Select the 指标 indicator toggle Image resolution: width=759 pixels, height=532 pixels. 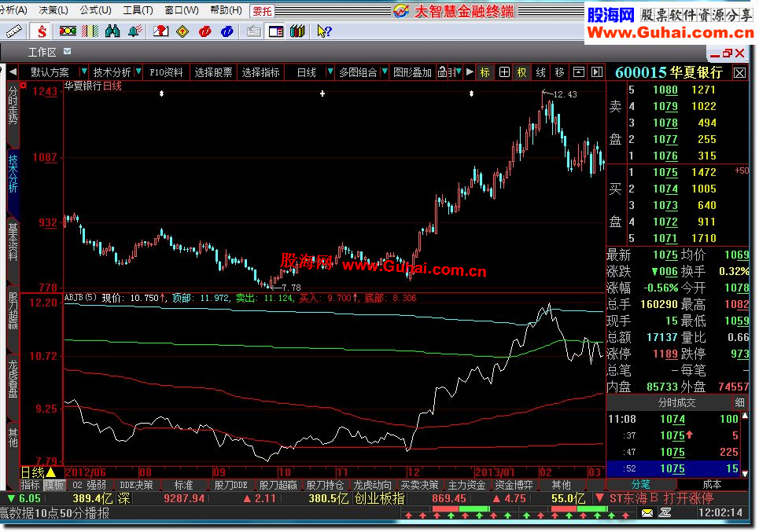point(31,485)
